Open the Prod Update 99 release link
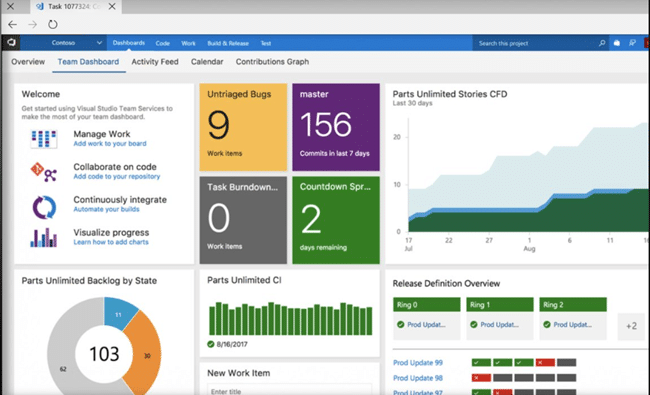 click(x=418, y=363)
